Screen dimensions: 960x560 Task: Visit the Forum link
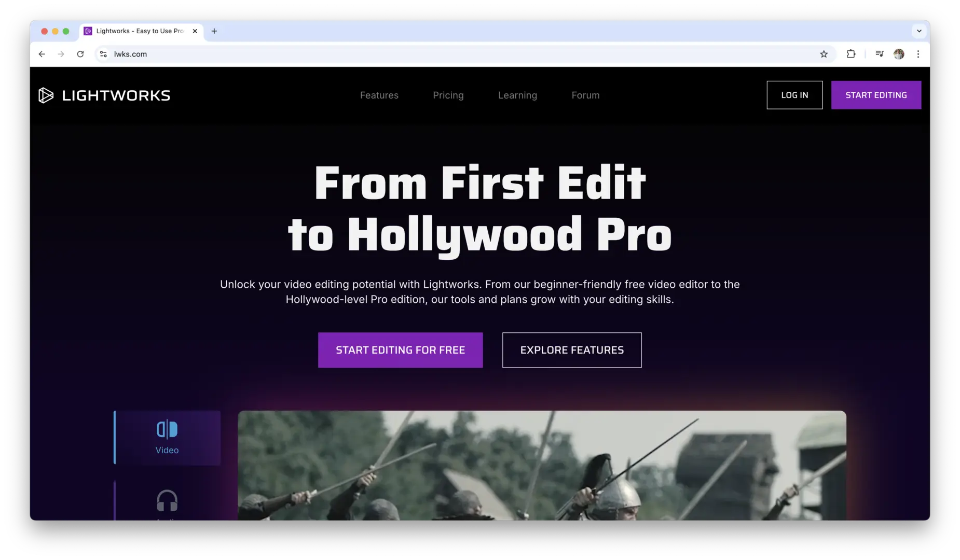(x=585, y=95)
